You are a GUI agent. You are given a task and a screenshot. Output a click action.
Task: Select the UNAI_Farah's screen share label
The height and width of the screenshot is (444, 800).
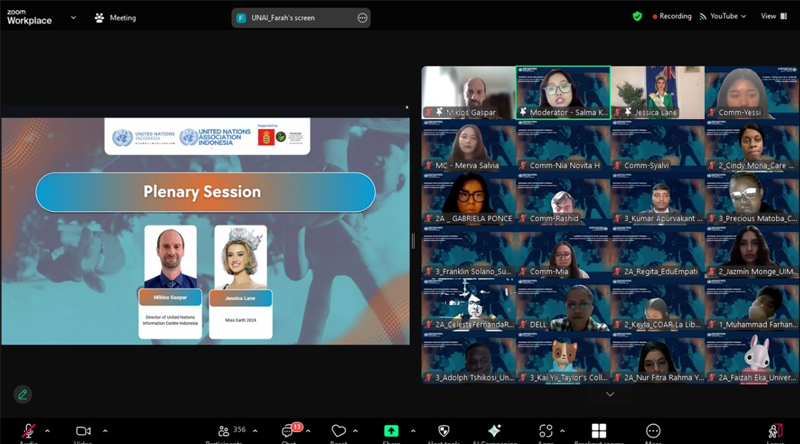(x=283, y=18)
